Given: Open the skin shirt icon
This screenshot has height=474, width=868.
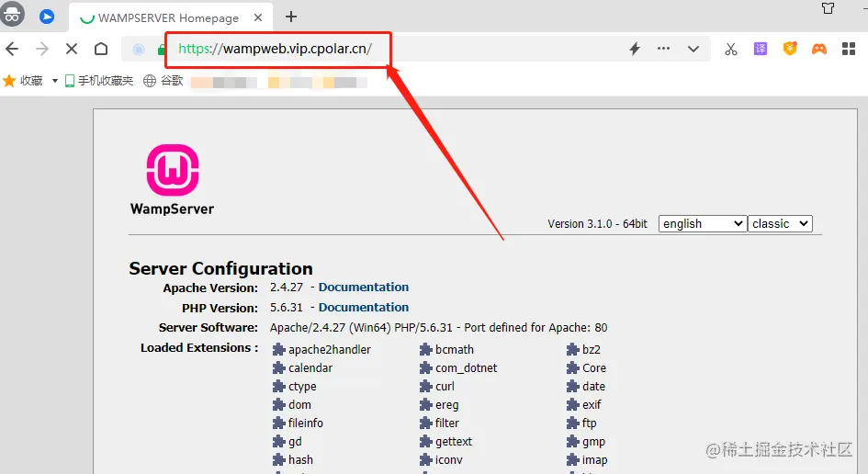Looking at the screenshot, I should coord(828,7).
